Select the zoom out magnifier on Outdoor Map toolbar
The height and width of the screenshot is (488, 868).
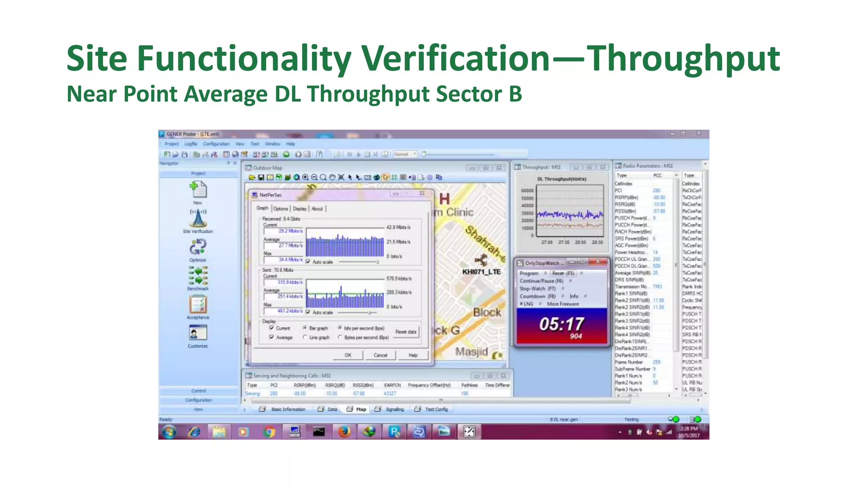(314, 177)
